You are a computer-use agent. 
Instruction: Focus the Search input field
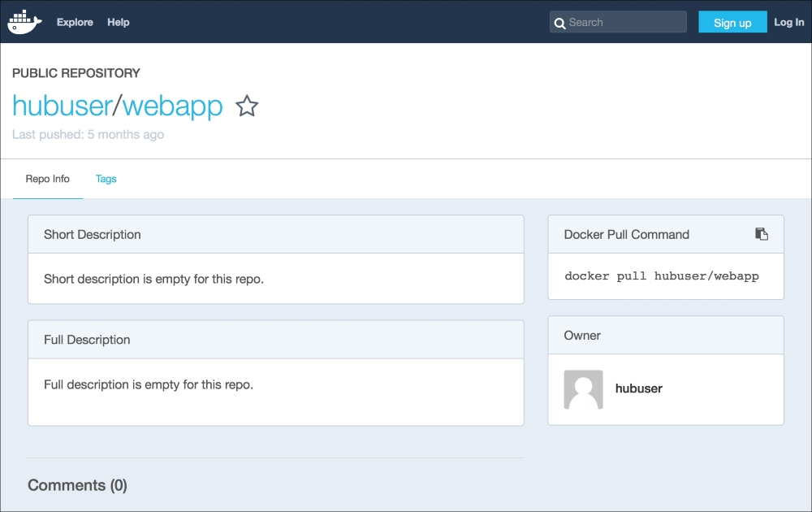click(x=618, y=22)
